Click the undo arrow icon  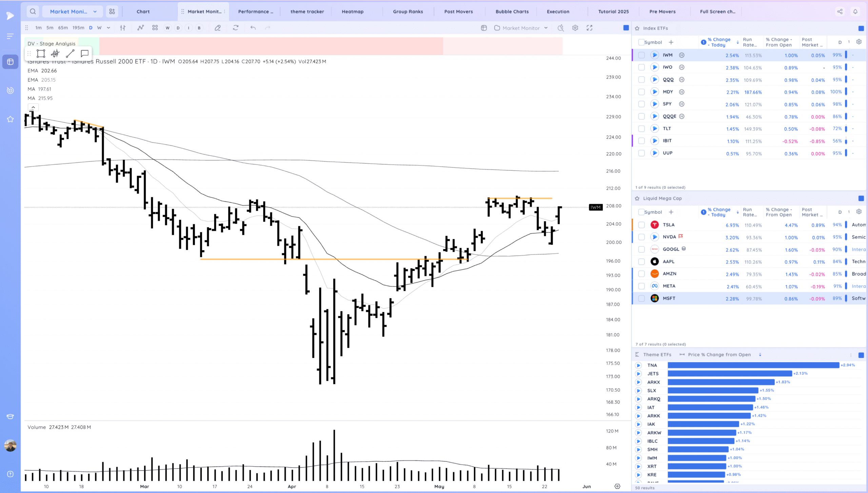(253, 28)
